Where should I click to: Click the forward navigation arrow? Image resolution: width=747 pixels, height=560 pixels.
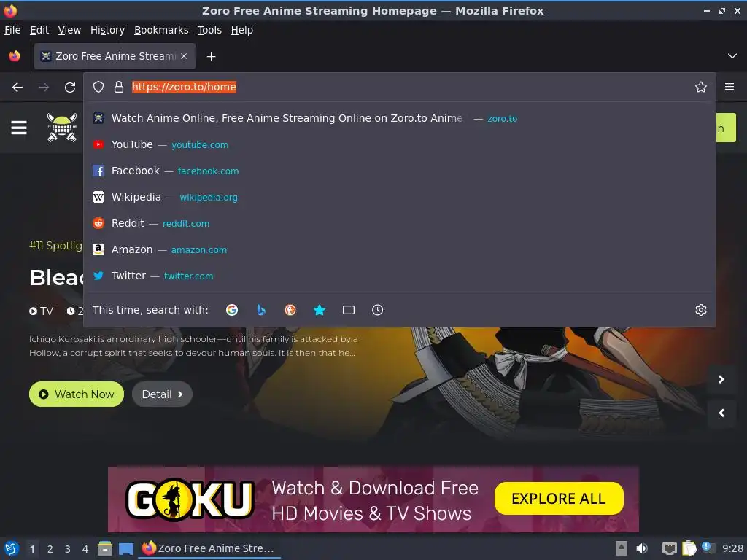click(x=44, y=87)
